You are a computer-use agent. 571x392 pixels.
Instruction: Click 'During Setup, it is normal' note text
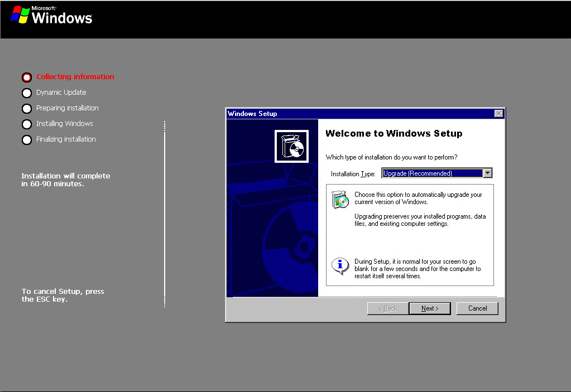click(x=418, y=269)
